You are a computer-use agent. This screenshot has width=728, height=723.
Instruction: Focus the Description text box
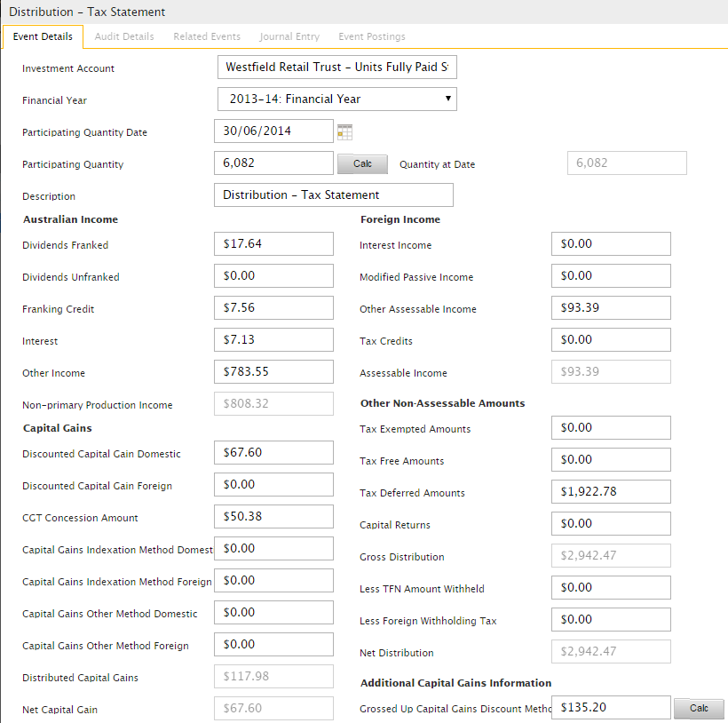(x=333, y=195)
